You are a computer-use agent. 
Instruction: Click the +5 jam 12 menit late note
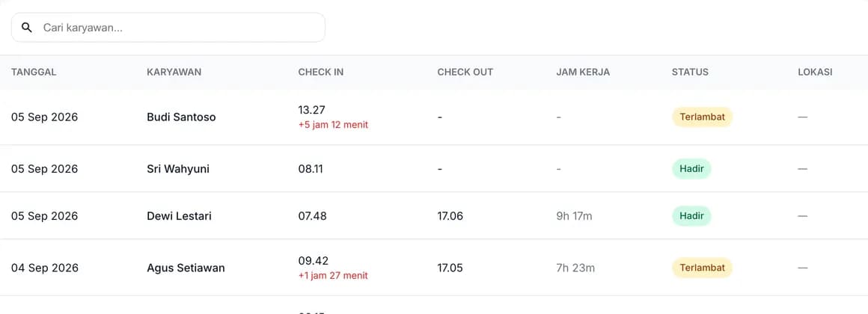coord(333,125)
